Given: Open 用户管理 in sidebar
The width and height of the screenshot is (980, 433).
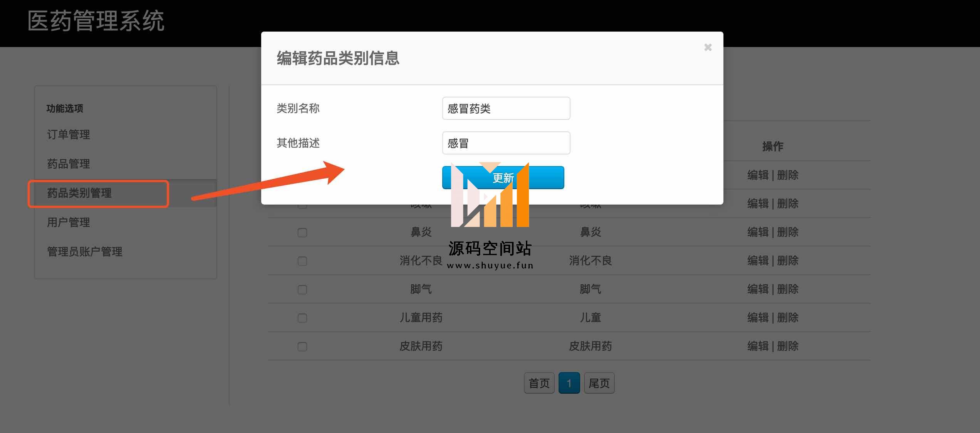Looking at the screenshot, I should pos(69,222).
